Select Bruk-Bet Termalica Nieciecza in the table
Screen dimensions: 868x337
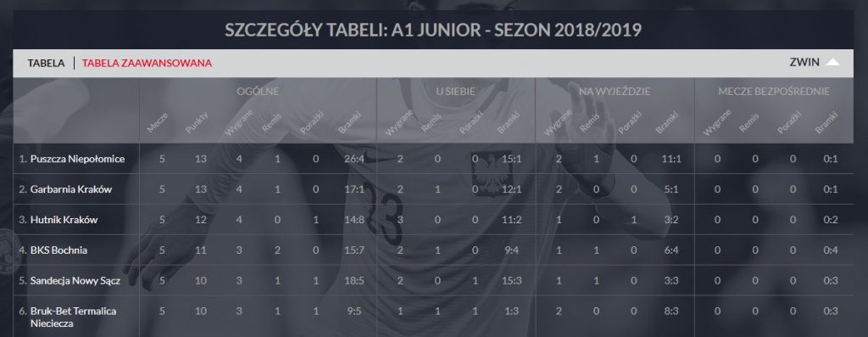point(73,317)
